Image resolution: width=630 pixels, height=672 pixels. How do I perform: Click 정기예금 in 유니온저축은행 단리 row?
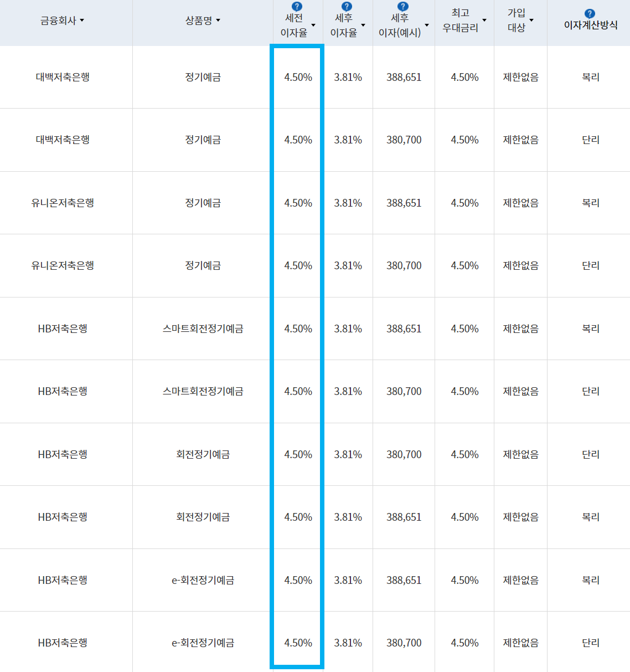203,265
